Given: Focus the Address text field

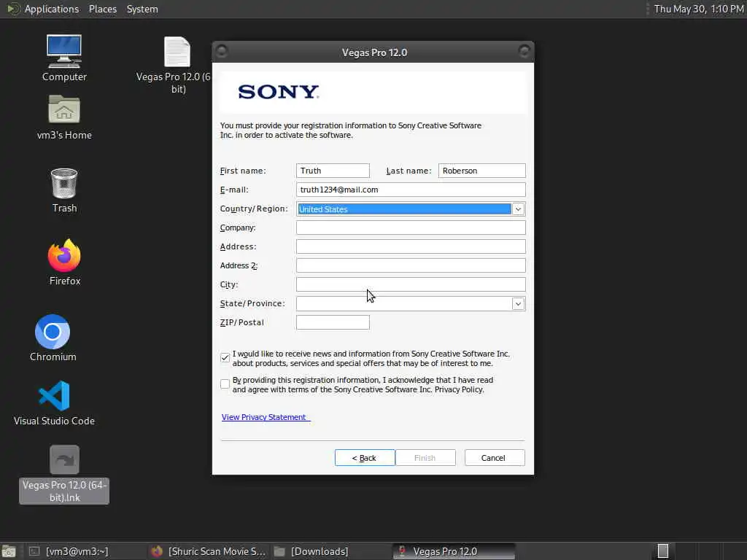Looking at the screenshot, I should pyautogui.click(x=411, y=246).
